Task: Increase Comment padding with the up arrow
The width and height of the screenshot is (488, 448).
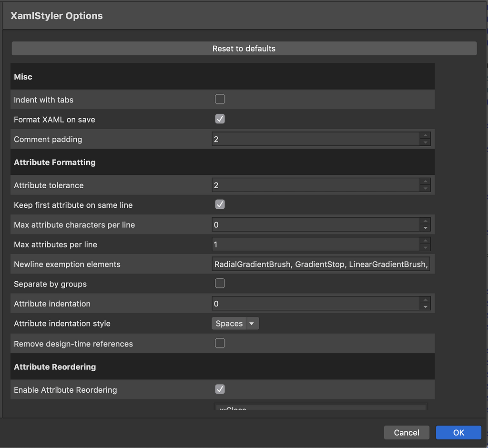Action: pos(425,135)
